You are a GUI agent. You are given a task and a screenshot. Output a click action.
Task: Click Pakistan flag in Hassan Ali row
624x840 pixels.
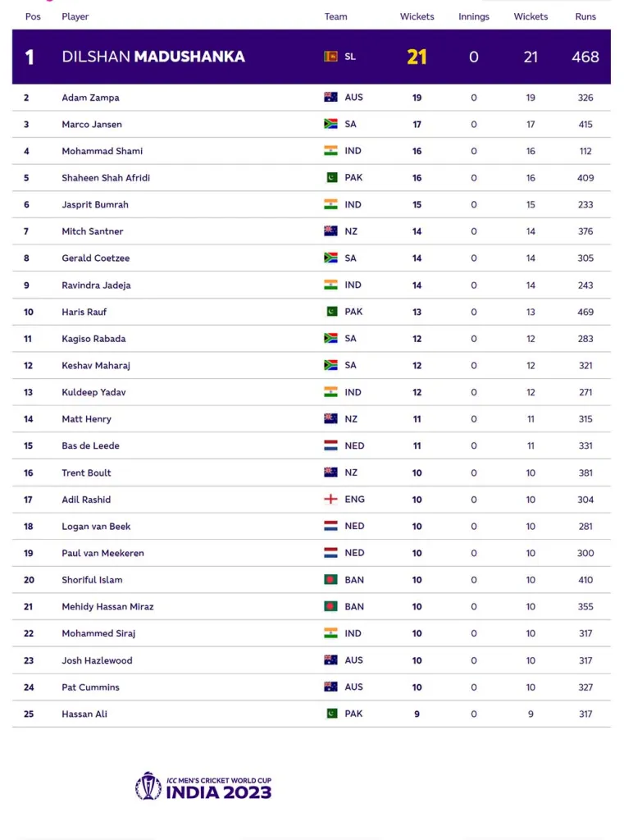click(332, 713)
